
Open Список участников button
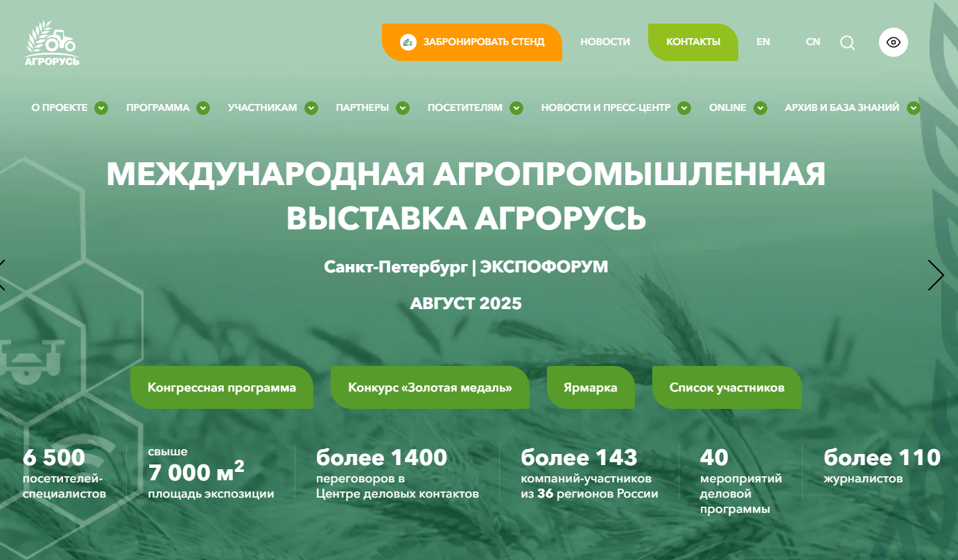point(727,387)
